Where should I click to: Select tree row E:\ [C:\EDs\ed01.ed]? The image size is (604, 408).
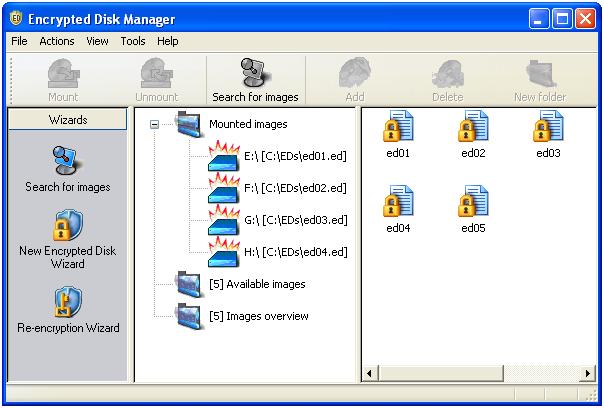pyautogui.click(x=277, y=156)
